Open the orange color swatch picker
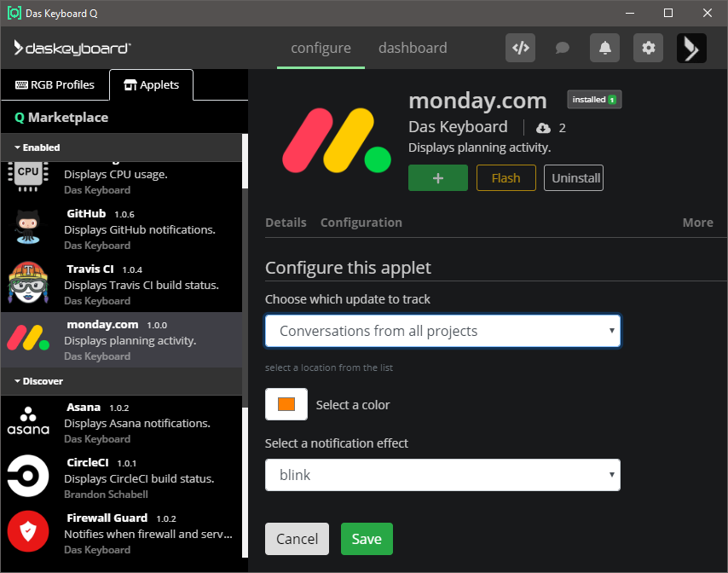 [x=286, y=404]
